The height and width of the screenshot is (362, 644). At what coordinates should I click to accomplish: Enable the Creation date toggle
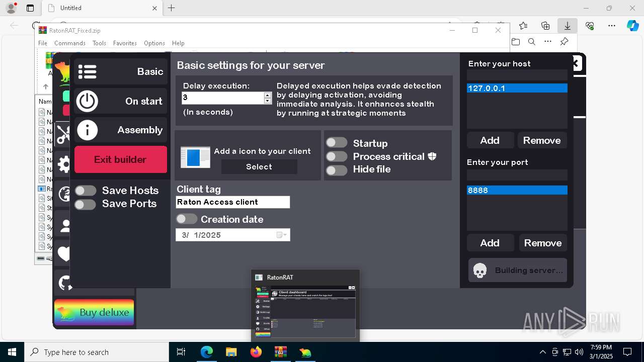tap(187, 219)
